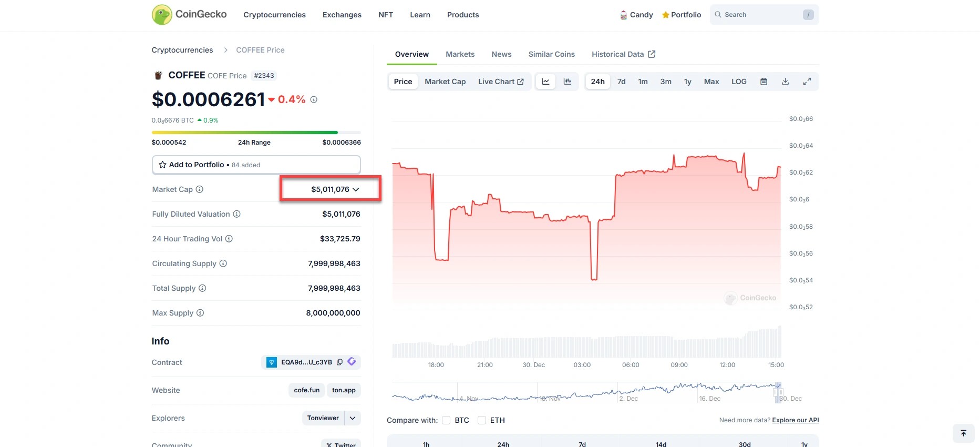Toggle LOG scale on chart
This screenshot has width=980, height=447.
(738, 82)
